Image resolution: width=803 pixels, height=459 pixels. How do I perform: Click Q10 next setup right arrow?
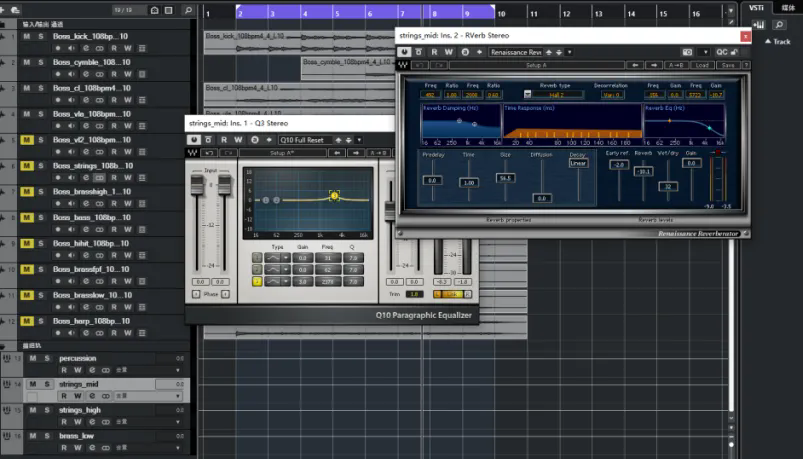pos(356,153)
